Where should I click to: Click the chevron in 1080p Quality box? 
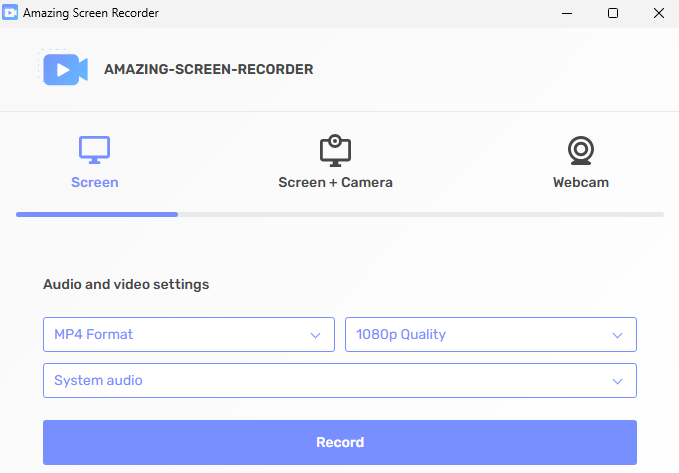[617, 335]
